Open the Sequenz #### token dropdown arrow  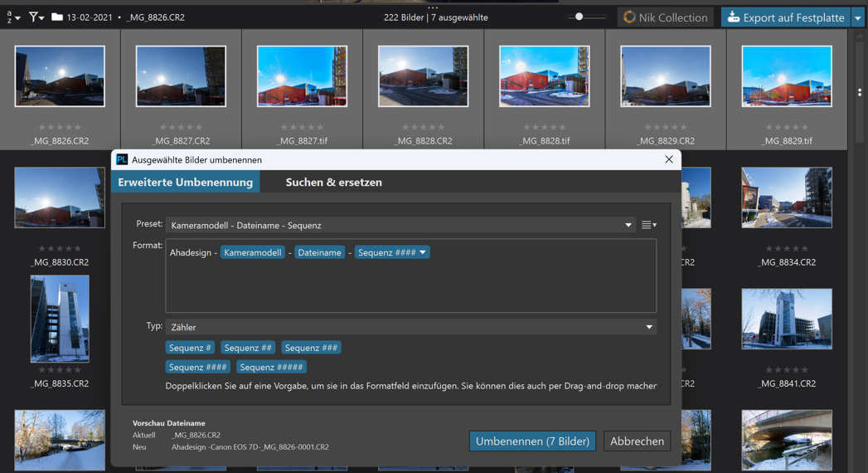[423, 252]
